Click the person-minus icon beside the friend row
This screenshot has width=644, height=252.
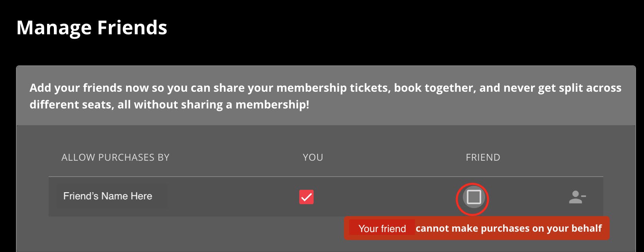click(577, 197)
